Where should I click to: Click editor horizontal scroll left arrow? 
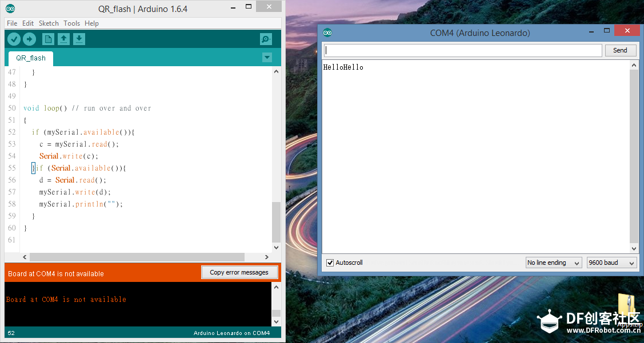point(25,257)
